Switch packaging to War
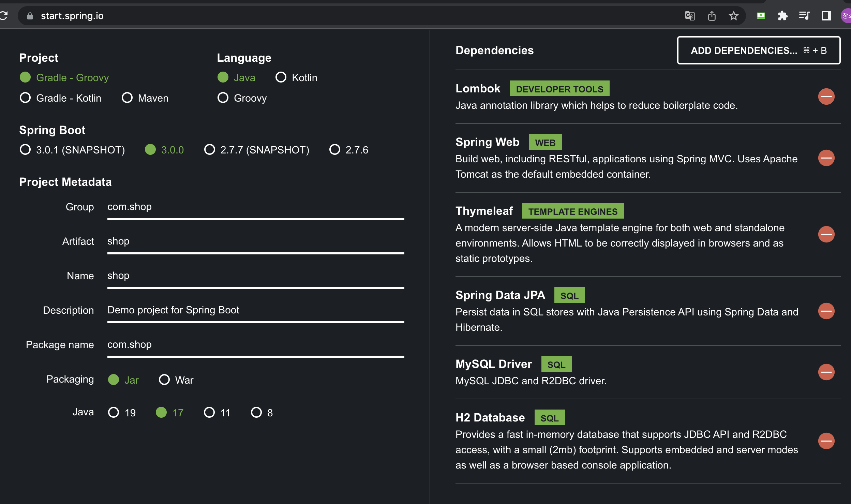This screenshot has width=851, height=504. (x=164, y=380)
